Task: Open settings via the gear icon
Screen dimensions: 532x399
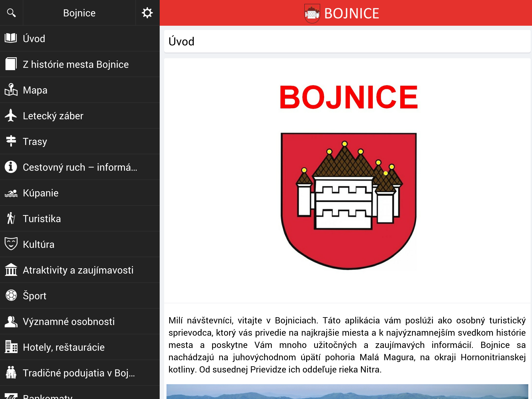Action: (x=147, y=13)
